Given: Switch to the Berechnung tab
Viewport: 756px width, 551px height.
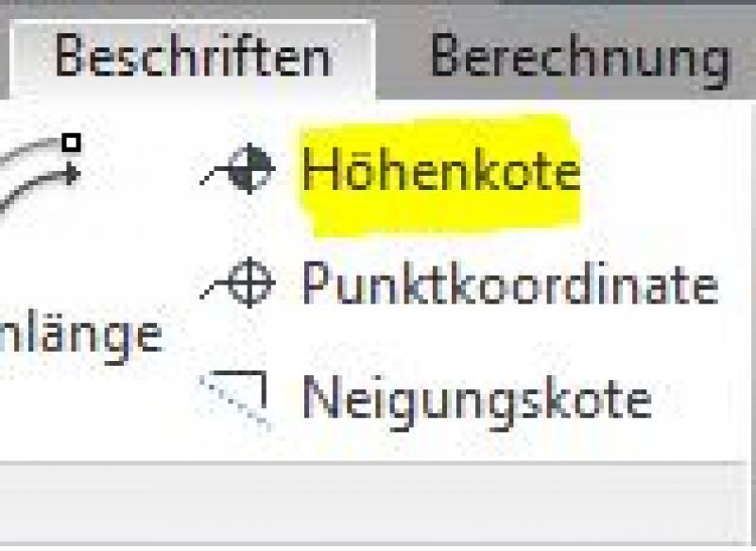Looking at the screenshot, I should [578, 58].
